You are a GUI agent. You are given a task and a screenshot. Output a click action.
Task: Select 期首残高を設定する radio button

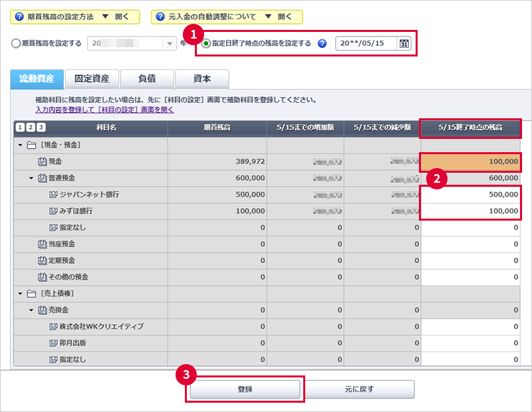16,44
